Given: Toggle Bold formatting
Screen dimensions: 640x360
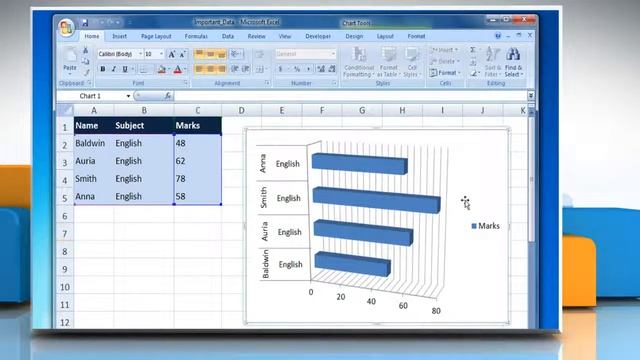Looking at the screenshot, I should click(x=103, y=69).
